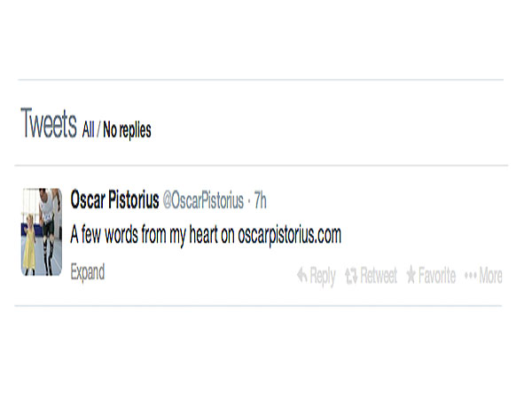The height and width of the screenshot is (399, 532).
Task: Switch to the No replies filter
Action: pos(127,130)
